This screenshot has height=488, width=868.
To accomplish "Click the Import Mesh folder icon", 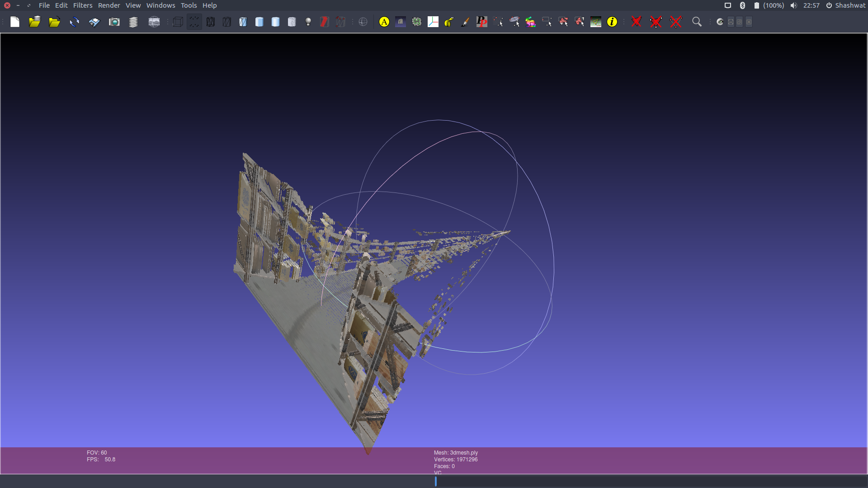I will point(55,22).
